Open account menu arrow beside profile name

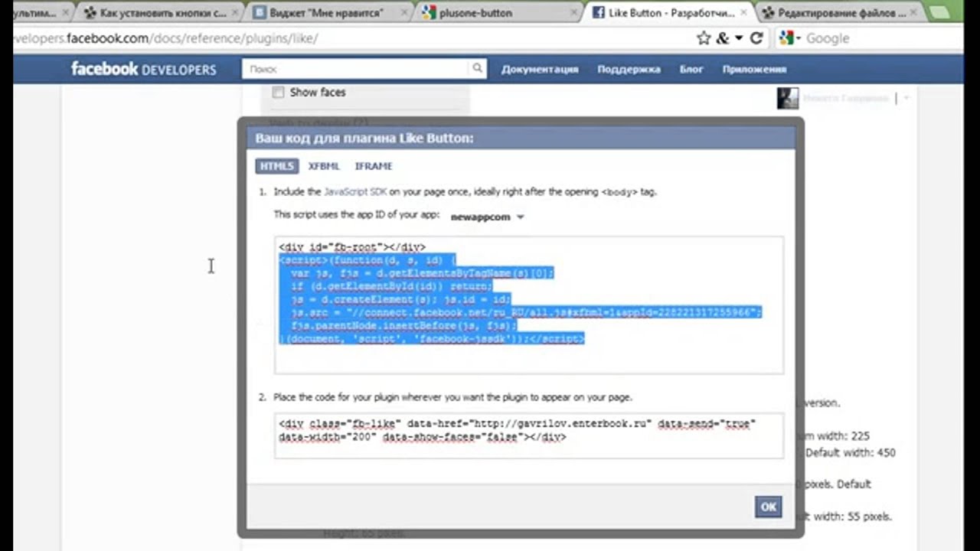point(906,98)
